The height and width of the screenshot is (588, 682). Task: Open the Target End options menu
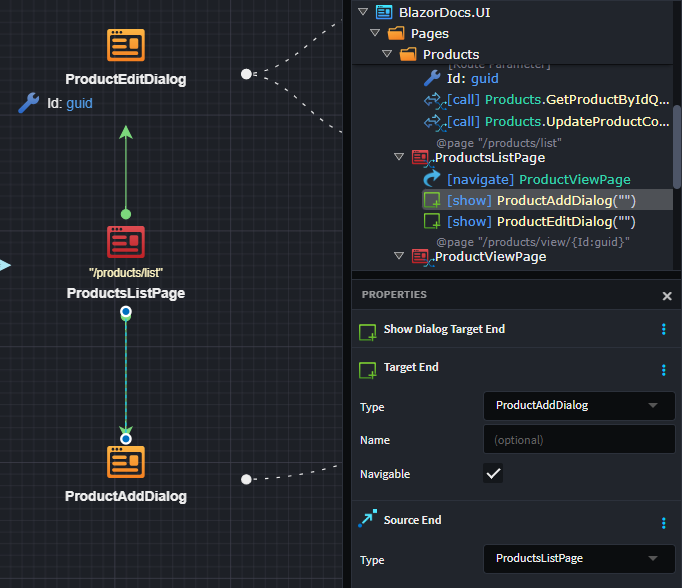(664, 370)
